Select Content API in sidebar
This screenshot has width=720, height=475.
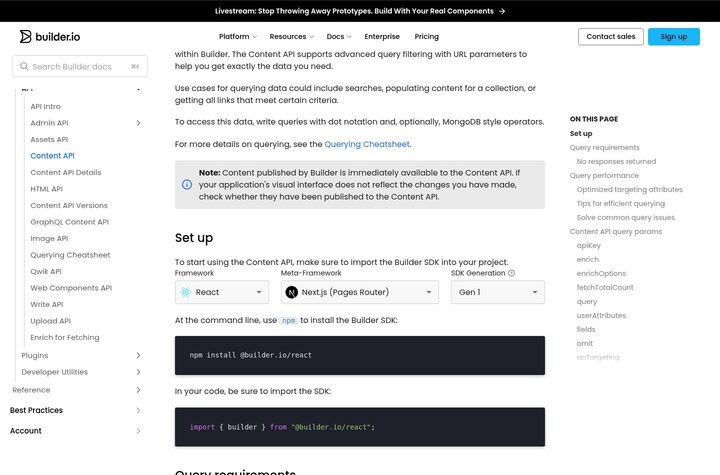pyautogui.click(x=52, y=156)
